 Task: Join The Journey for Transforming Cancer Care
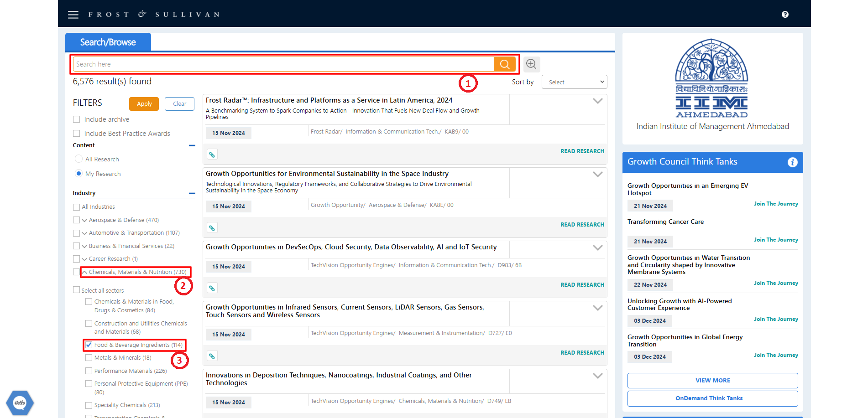(776, 240)
